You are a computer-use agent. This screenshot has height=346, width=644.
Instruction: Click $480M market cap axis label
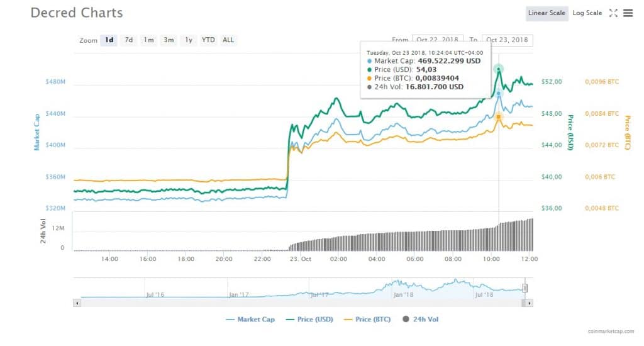[55, 82]
